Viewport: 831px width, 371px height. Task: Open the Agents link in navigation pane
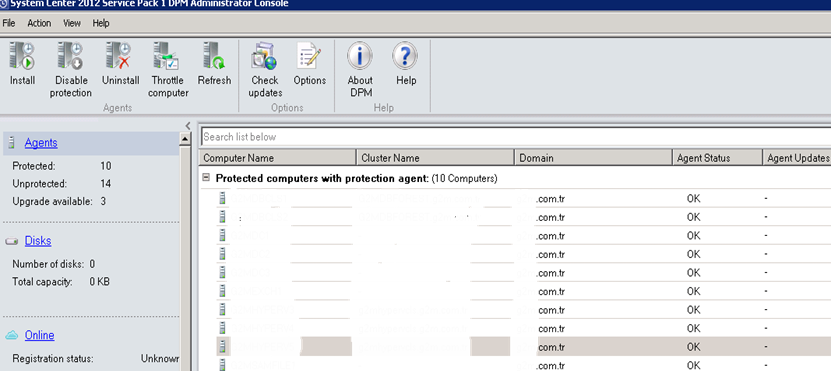[x=41, y=143]
